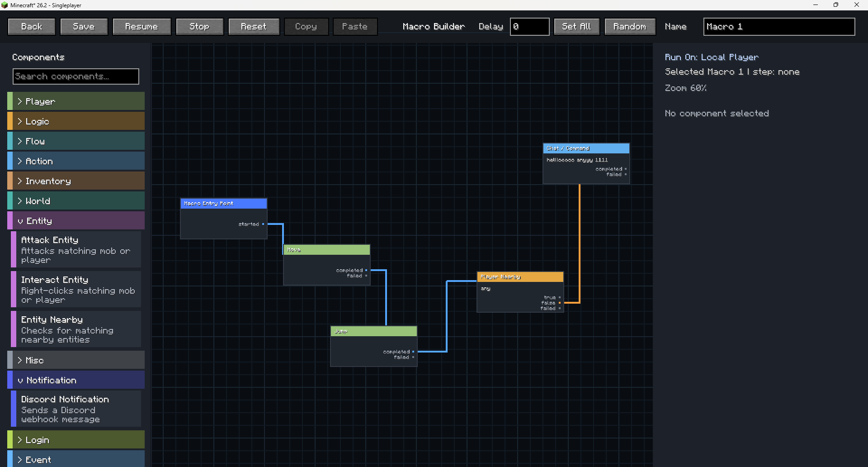Expand the Login category
This screenshot has height=467, width=868.
(x=76, y=440)
